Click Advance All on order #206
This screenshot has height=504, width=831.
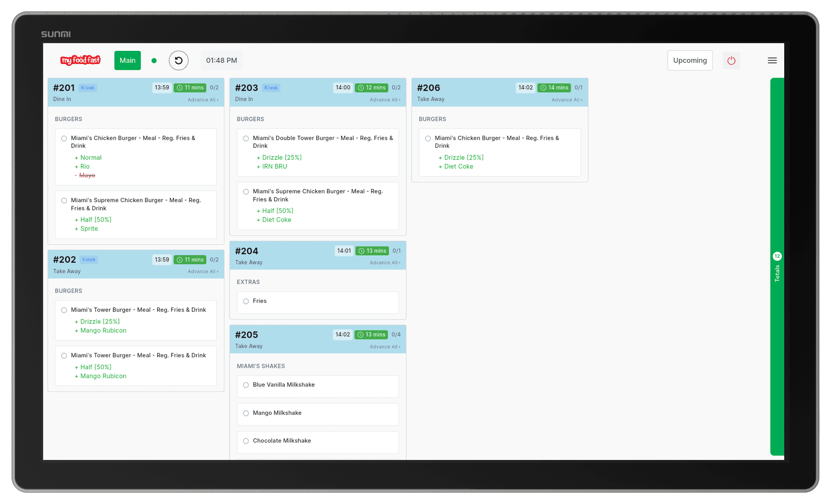click(x=567, y=100)
